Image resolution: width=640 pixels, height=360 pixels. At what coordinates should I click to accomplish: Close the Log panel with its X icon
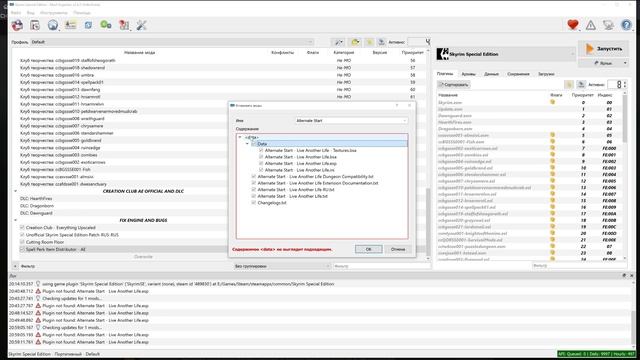click(x=632, y=276)
